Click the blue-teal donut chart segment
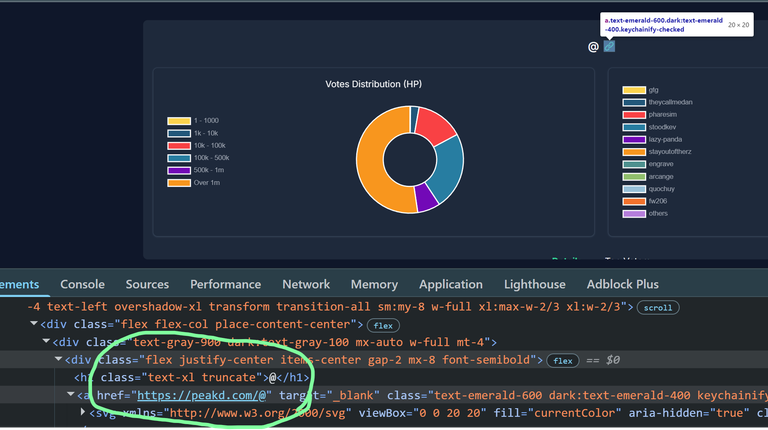 [448, 169]
